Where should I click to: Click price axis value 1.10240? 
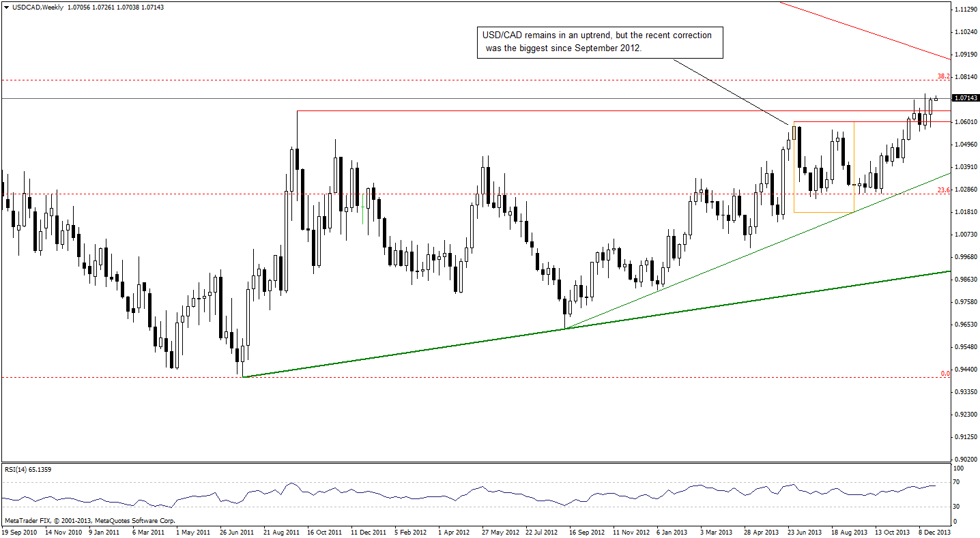tap(965, 32)
